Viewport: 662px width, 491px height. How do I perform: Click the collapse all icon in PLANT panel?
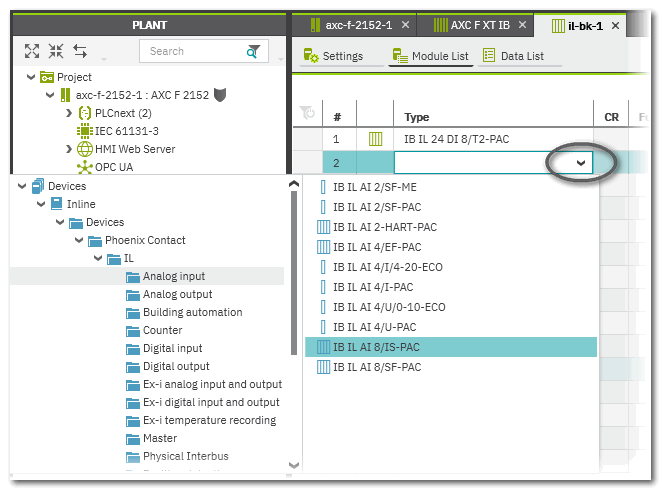pos(56,51)
